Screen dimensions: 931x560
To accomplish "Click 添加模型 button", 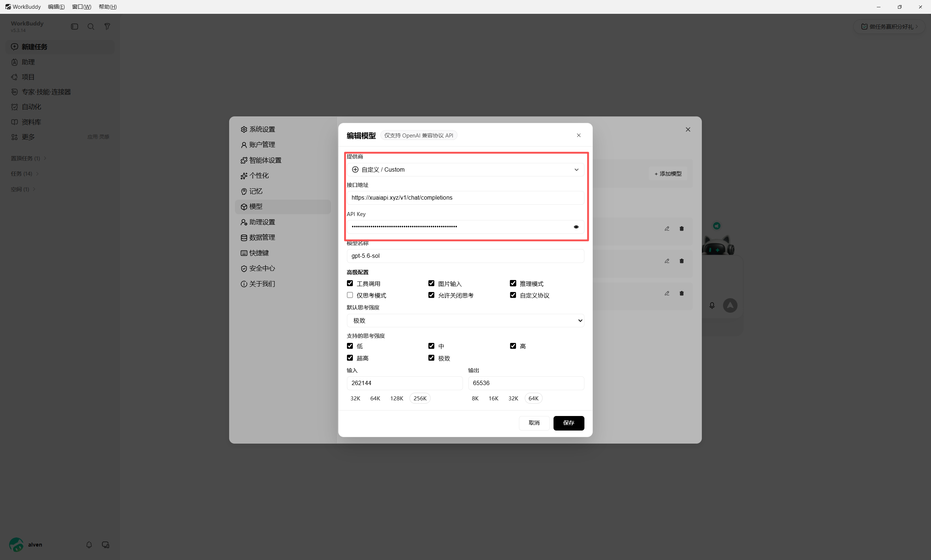I will tap(668, 173).
